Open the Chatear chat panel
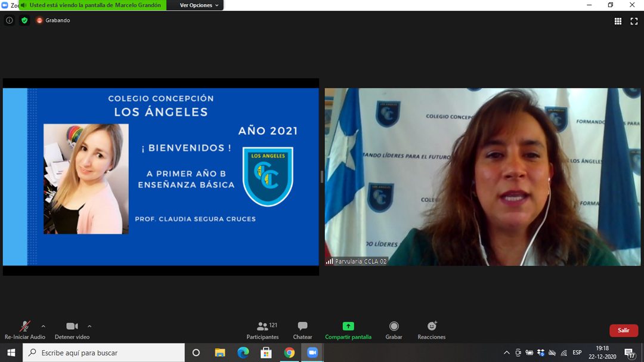Viewport: 644px width, 362px height. point(302,330)
